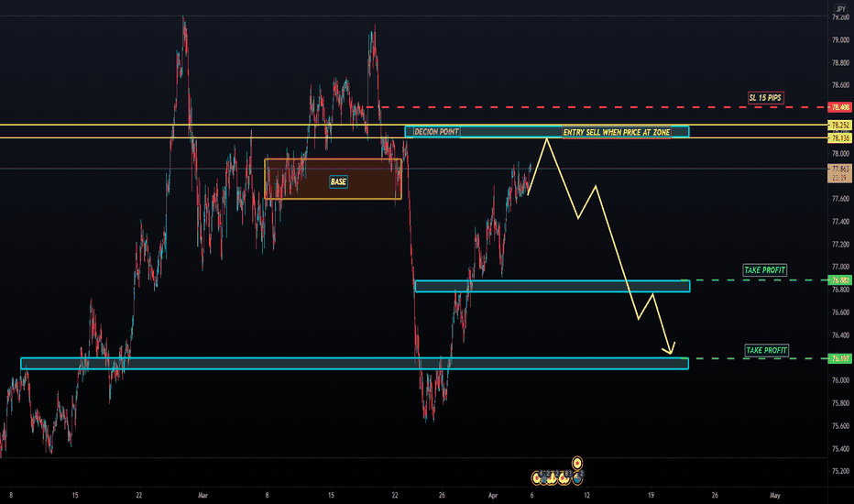Click the 79.000 price axis tick

click(x=840, y=40)
